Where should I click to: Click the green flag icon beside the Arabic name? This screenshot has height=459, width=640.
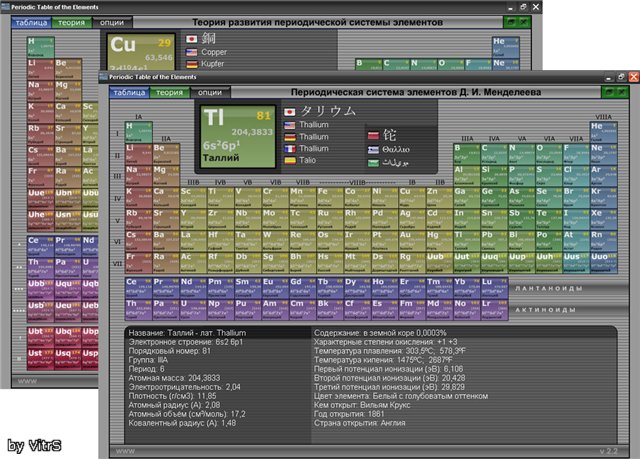(373, 163)
